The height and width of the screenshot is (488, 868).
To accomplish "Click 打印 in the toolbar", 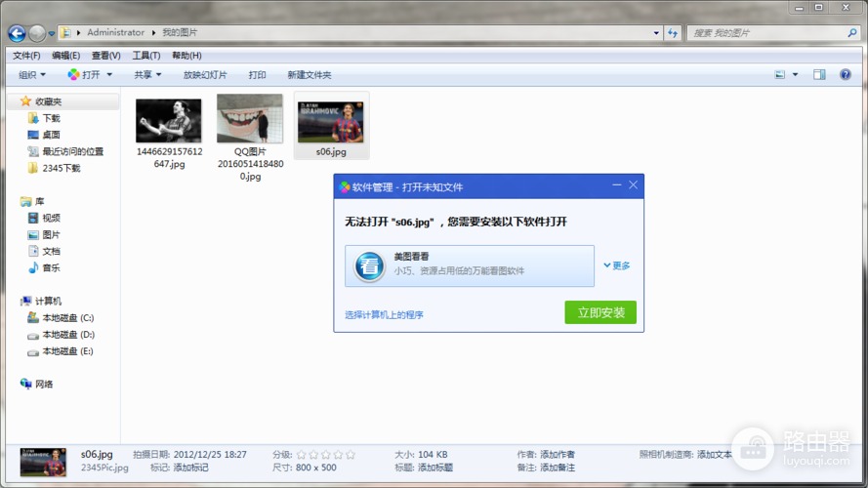I will coord(257,75).
